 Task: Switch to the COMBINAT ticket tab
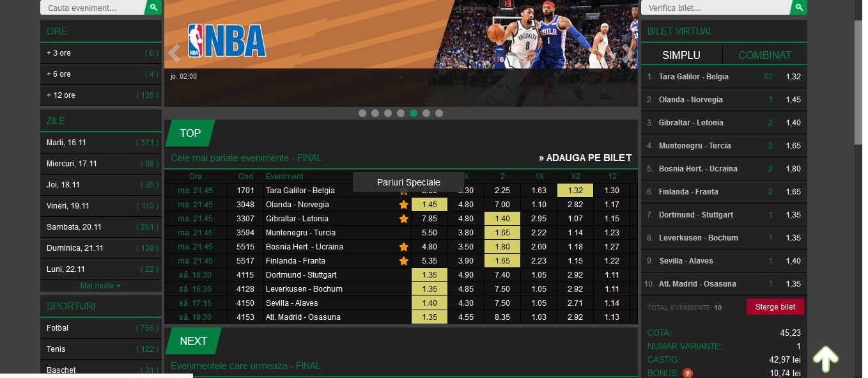point(765,55)
